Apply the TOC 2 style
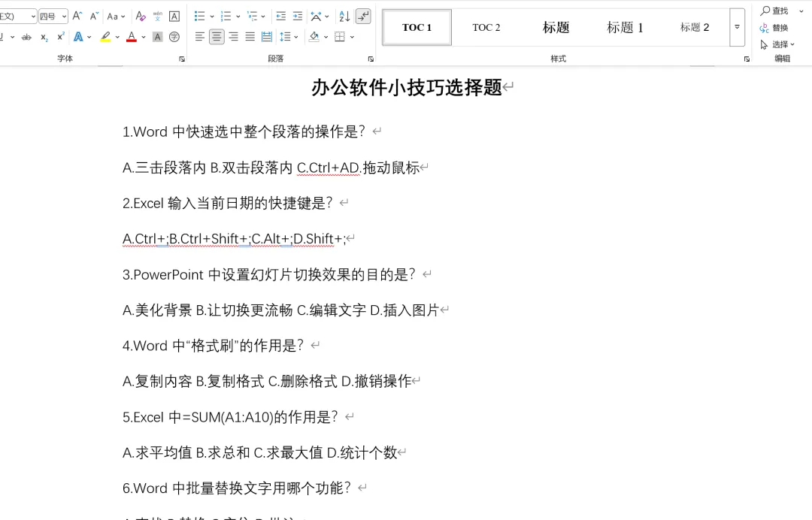Image resolution: width=812 pixels, height=520 pixels. point(486,27)
